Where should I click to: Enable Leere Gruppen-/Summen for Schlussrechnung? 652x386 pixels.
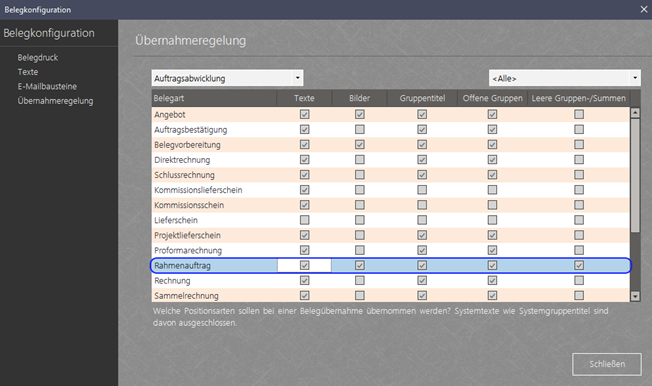pyautogui.click(x=579, y=175)
